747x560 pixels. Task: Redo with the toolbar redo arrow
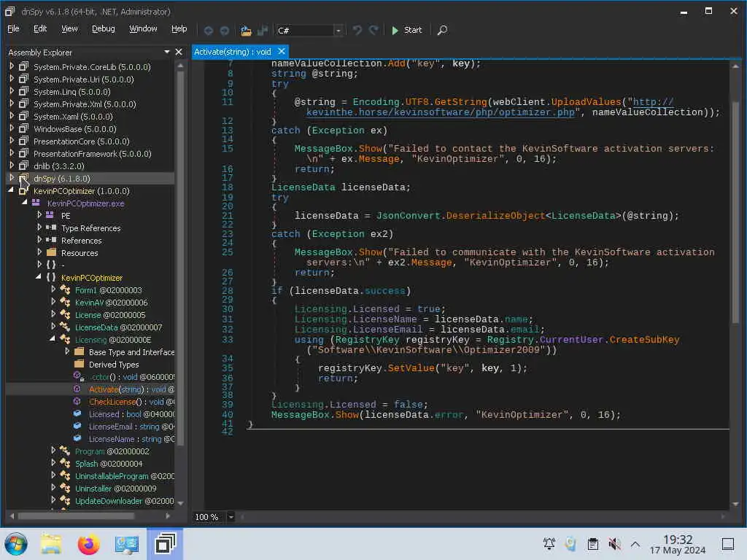click(x=374, y=30)
